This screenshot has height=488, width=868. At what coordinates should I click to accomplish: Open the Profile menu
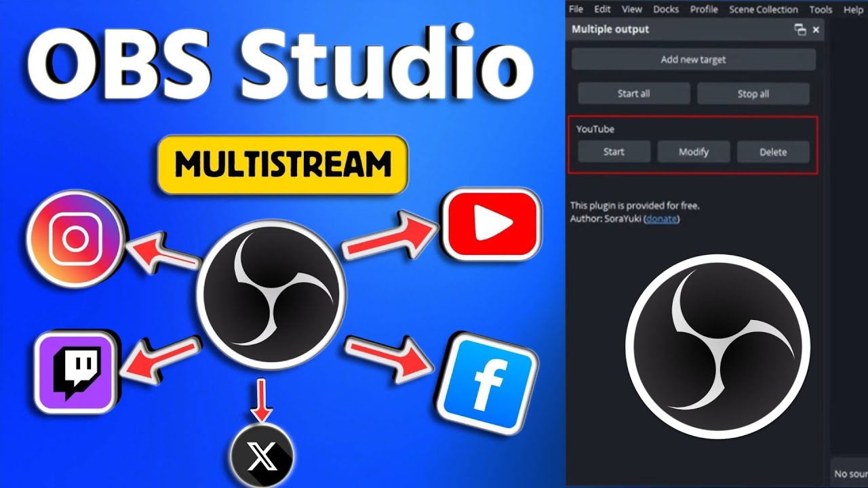(705, 9)
